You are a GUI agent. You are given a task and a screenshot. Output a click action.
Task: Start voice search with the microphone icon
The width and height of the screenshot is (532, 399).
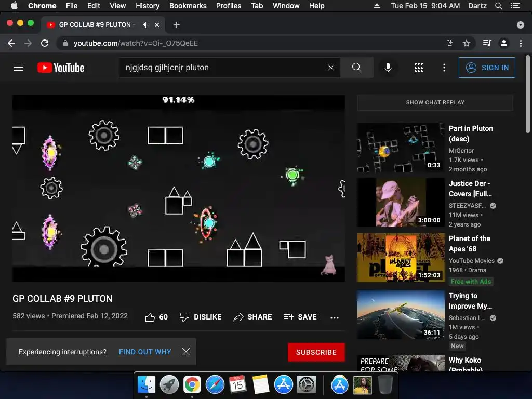point(388,68)
